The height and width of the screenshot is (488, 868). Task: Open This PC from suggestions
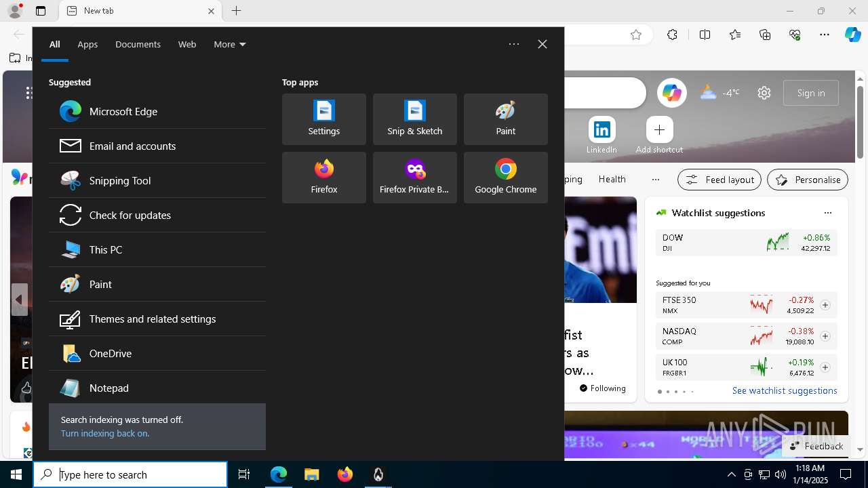coord(157,249)
